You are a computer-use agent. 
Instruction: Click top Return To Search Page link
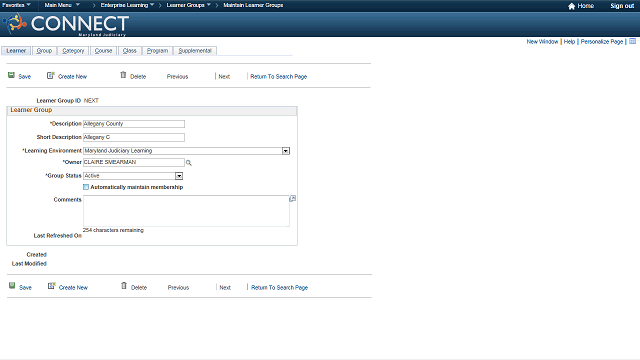coord(278,77)
